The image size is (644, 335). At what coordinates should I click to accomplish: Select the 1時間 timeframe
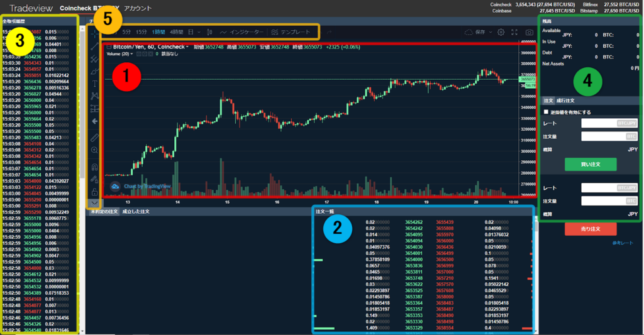tap(158, 32)
